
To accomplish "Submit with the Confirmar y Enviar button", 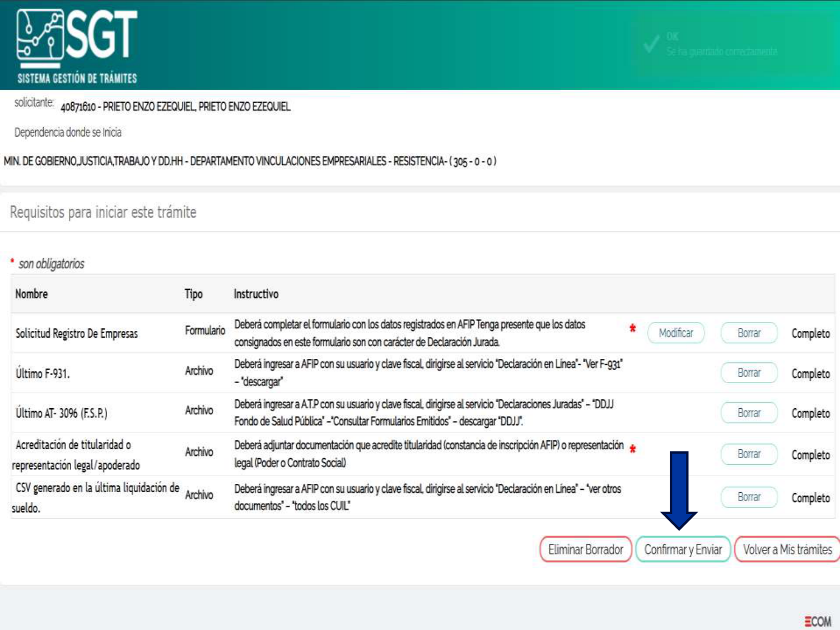I will (x=683, y=549).
